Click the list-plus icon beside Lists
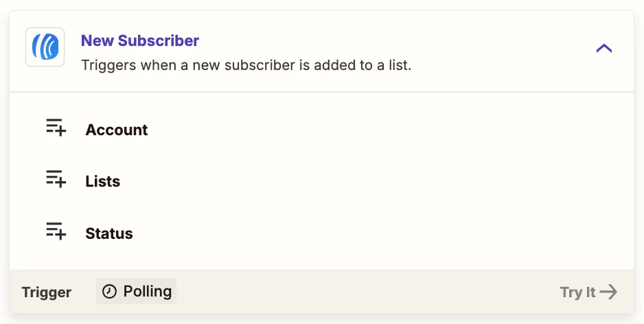The width and height of the screenshot is (644, 324). click(x=56, y=179)
